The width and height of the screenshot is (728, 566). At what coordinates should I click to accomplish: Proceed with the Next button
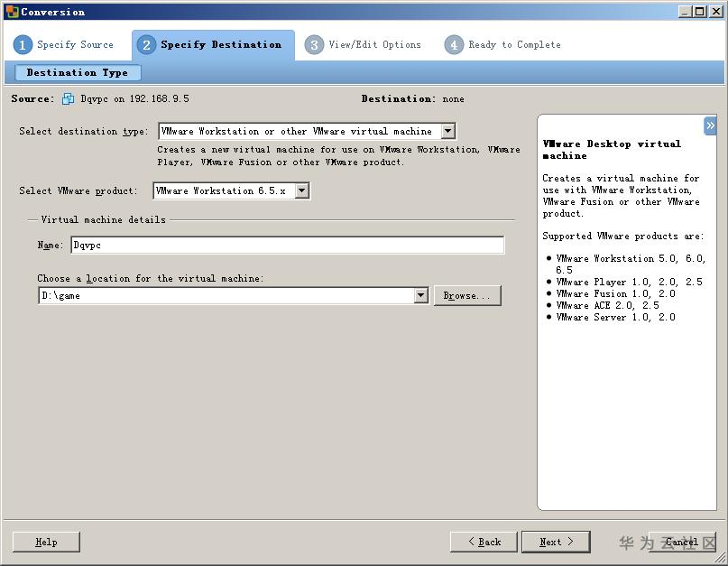pos(556,542)
